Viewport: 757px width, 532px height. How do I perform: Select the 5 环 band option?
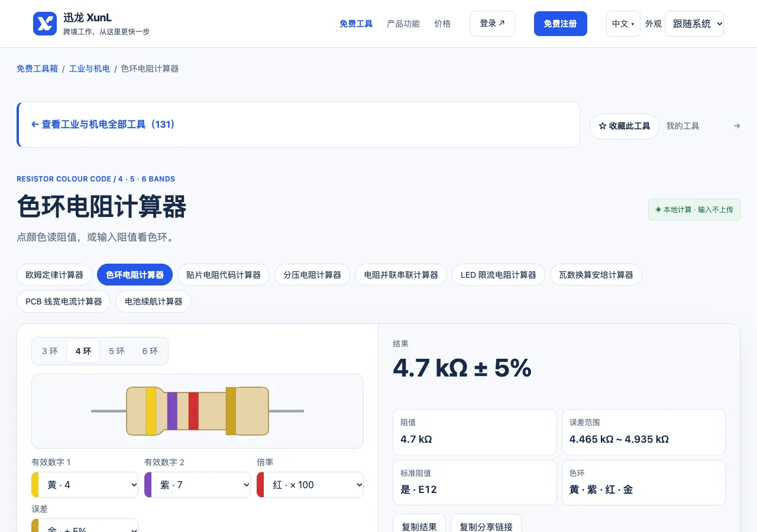point(117,351)
